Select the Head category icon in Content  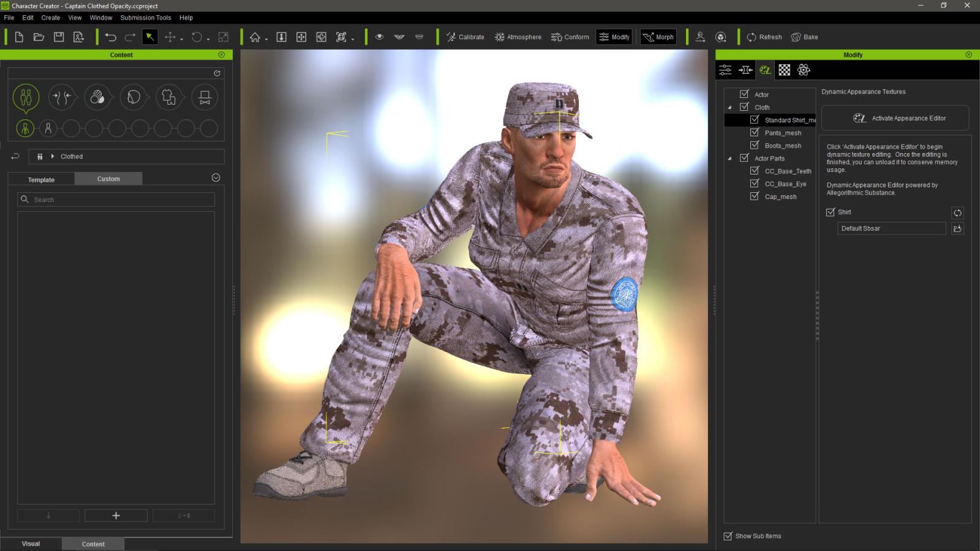click(x=134, y=97)
